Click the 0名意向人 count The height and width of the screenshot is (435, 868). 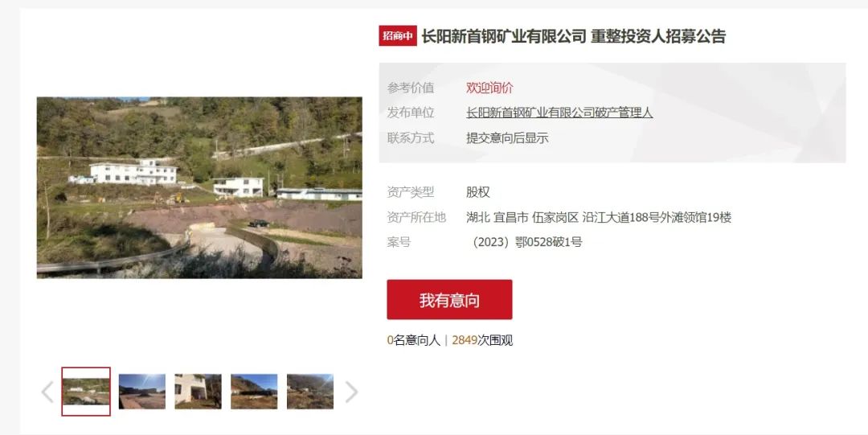click(414, 340)
